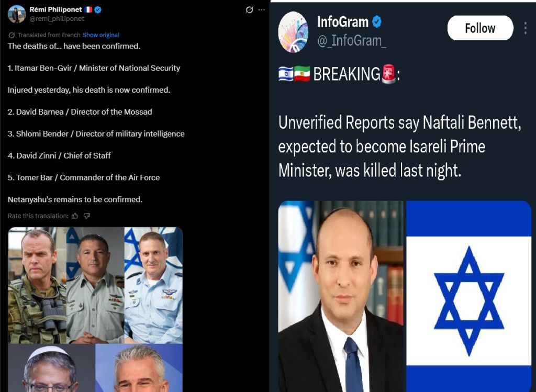The image size is (536, 392).
Task: Click the Grok icon on Rémi's post
Action: [250, 10]
